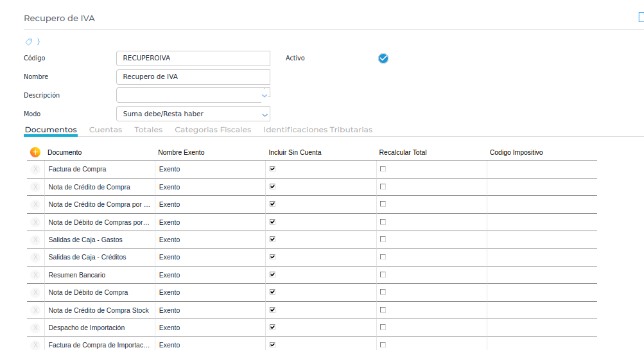Expand the chevron next to the tag icon
The image size is (644, 350).
coord(39,42)
